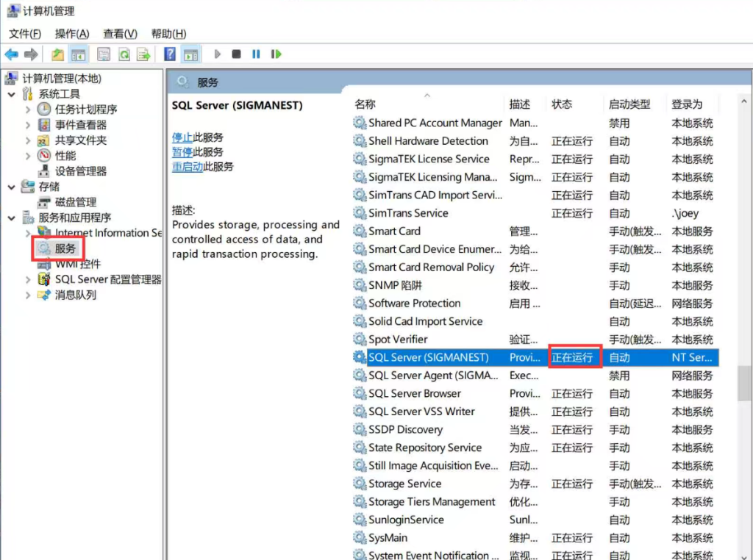The height and width of the screenshot is (560, 753).
Task: Toggle the console tree pane toolbar button
Action: (x=78, y=54)
